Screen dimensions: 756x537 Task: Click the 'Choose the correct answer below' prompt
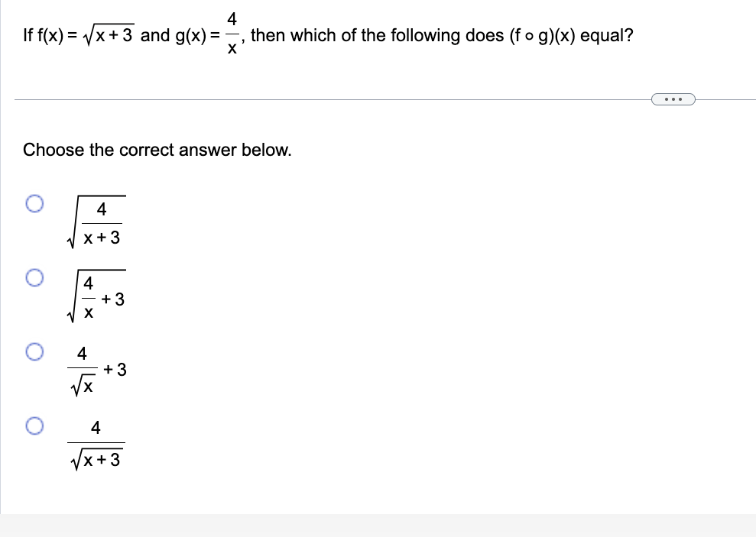(157, 150)
